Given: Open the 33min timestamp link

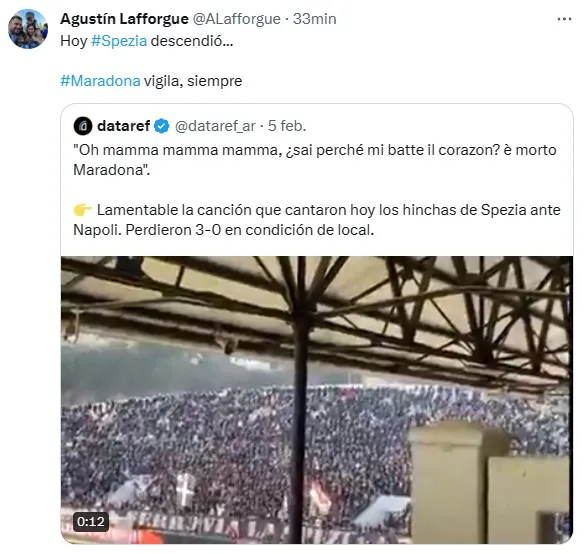Looking at the screenshot, I should (x=314, y=19).
